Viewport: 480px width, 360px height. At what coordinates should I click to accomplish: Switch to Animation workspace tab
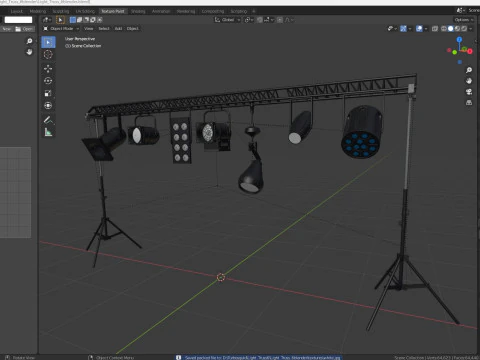point(161,11)
